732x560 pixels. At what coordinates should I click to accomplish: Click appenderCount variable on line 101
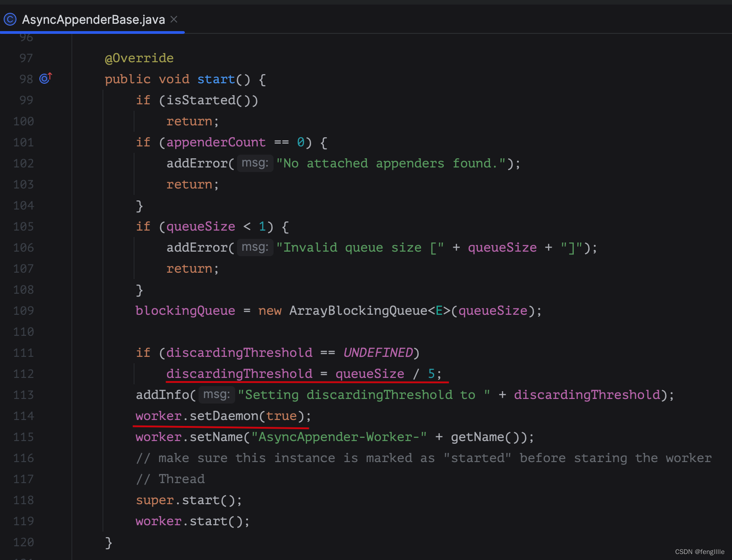216,142
